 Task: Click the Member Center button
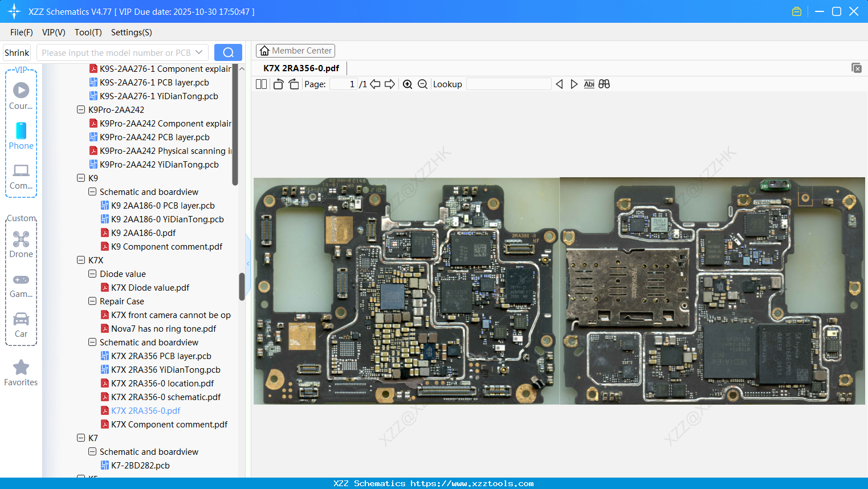click(x=295, y=51)
